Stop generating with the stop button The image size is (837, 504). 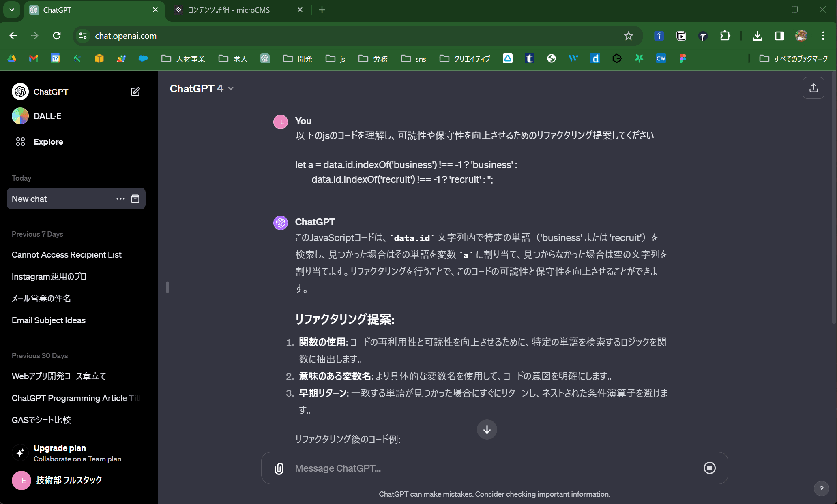[x=709, y=468]
